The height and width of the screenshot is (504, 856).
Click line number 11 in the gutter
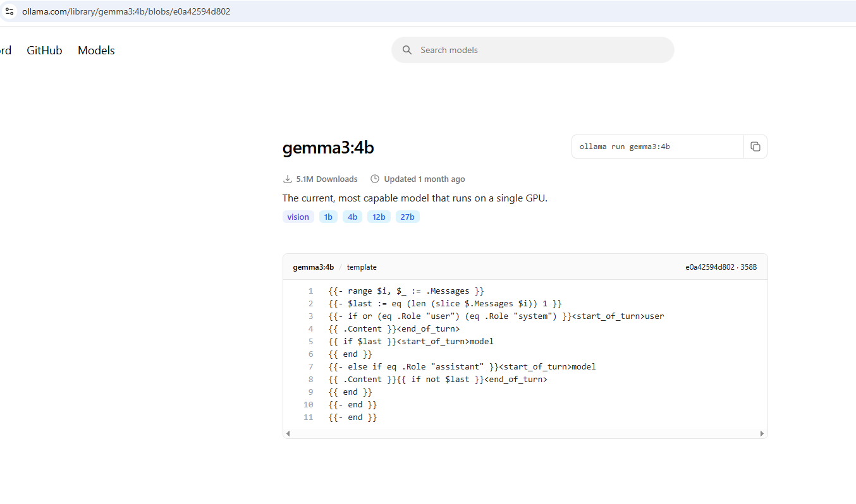[309, 417]
